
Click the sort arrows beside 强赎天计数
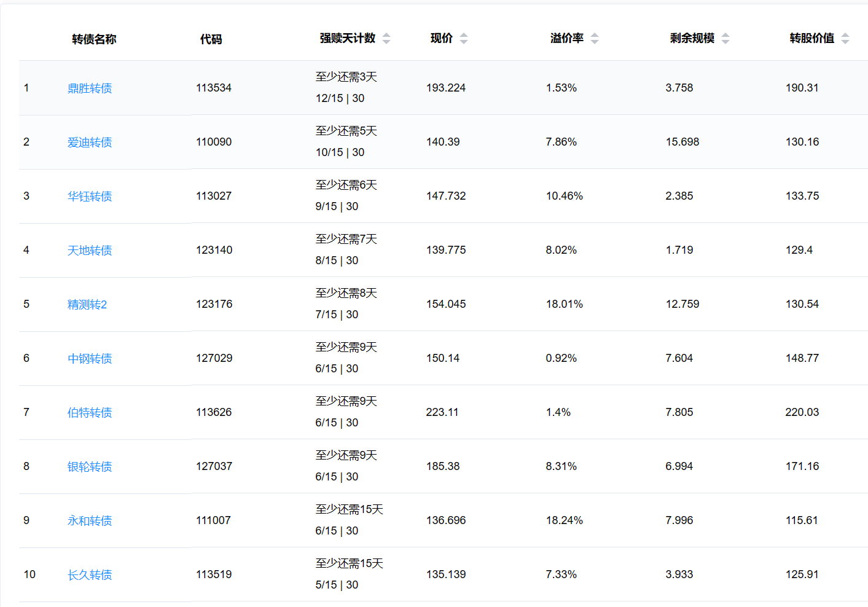[386, 39]
